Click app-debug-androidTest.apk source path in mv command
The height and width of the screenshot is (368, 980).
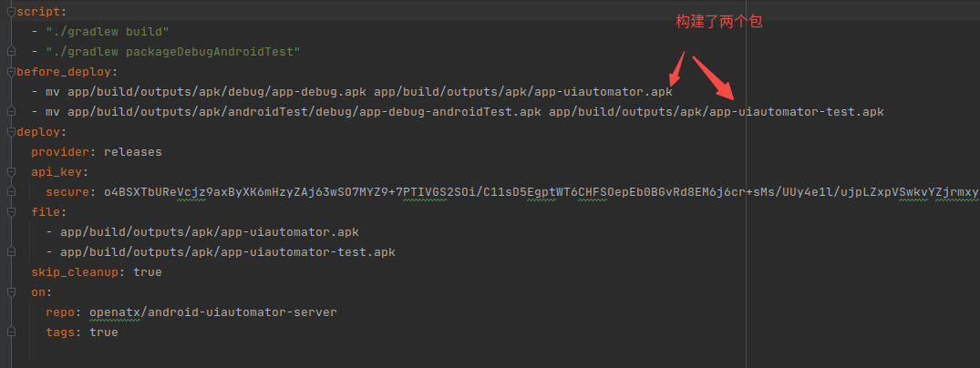tap(304, 112)
